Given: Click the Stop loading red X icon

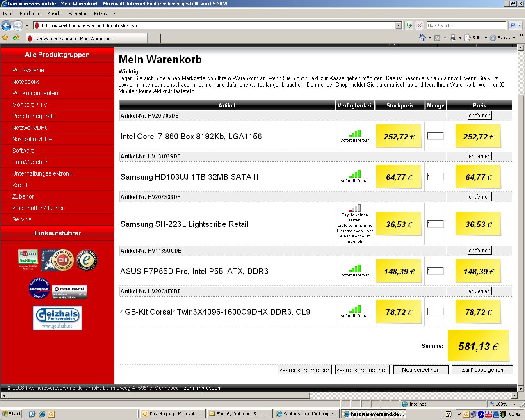Looking at the screenshot, I should click(419, 25).
